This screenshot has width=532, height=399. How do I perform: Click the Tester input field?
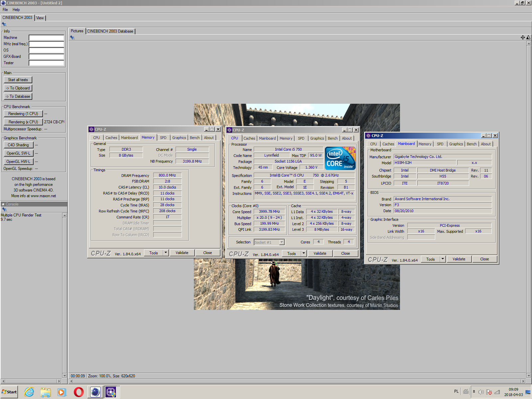pyautogui.click(x=47, y=63)
